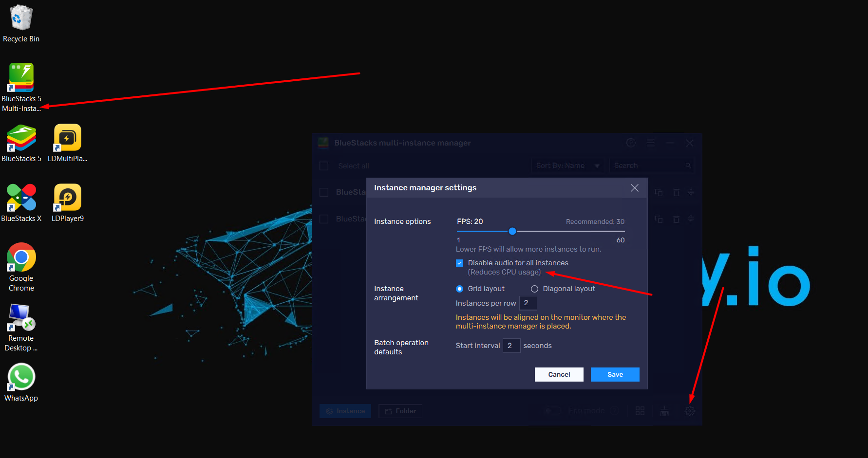Click the search magnifier icon
The image size is (868, 458).
[x=688, y=165]
